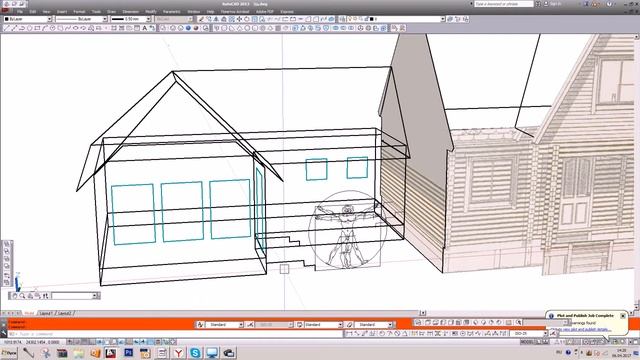Screen dimensions: 640x360
Task: Click the layer color swatch in layer dropdown
Action: pyautogui.click(x=372, y=19)
